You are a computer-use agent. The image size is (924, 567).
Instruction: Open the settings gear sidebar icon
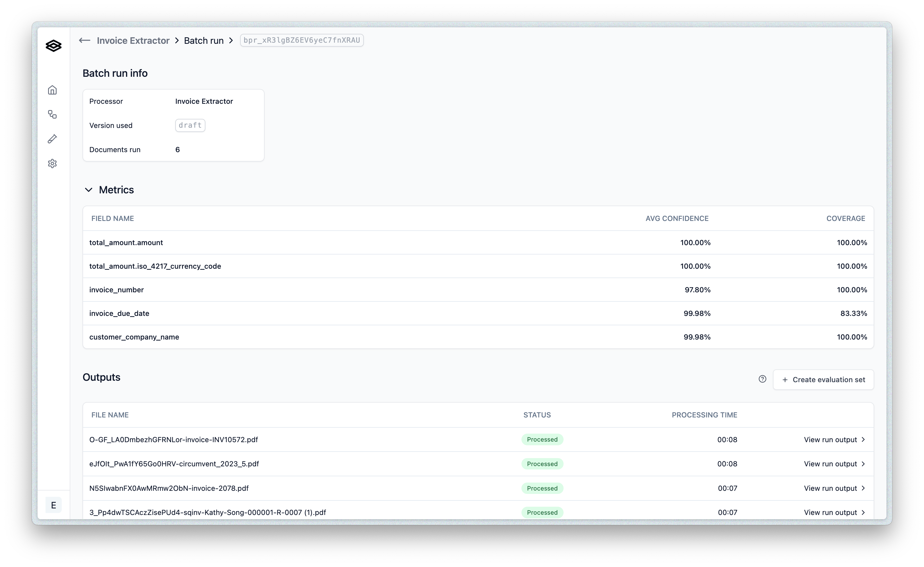coord(52,164)
